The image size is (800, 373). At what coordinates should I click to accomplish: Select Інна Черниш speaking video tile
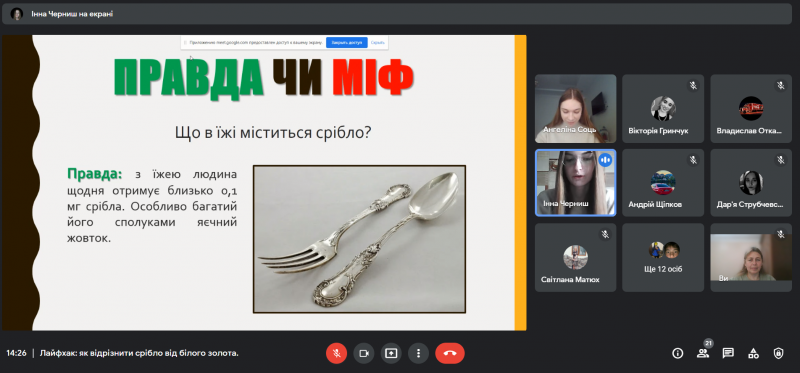point(576,183)
